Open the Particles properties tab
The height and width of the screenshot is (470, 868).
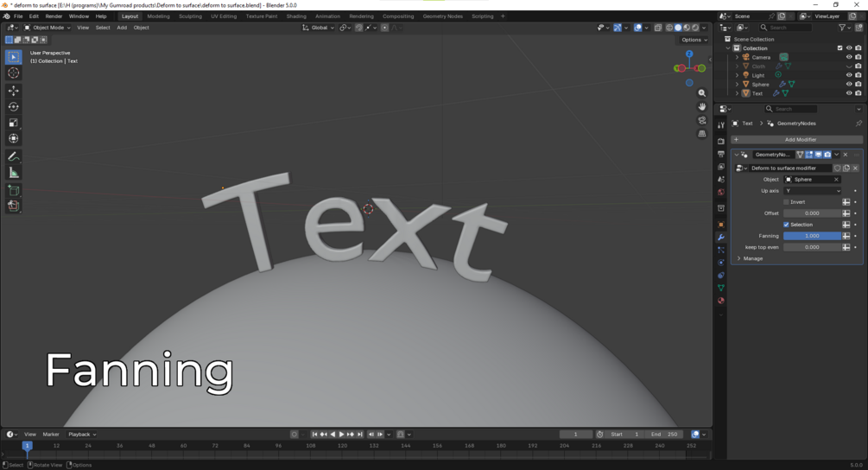(721, 250)
